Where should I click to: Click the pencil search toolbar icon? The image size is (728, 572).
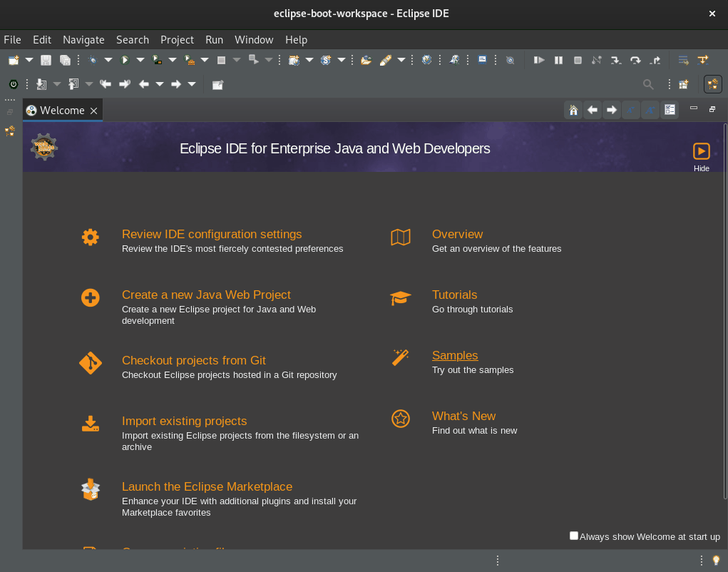(385, 60)
